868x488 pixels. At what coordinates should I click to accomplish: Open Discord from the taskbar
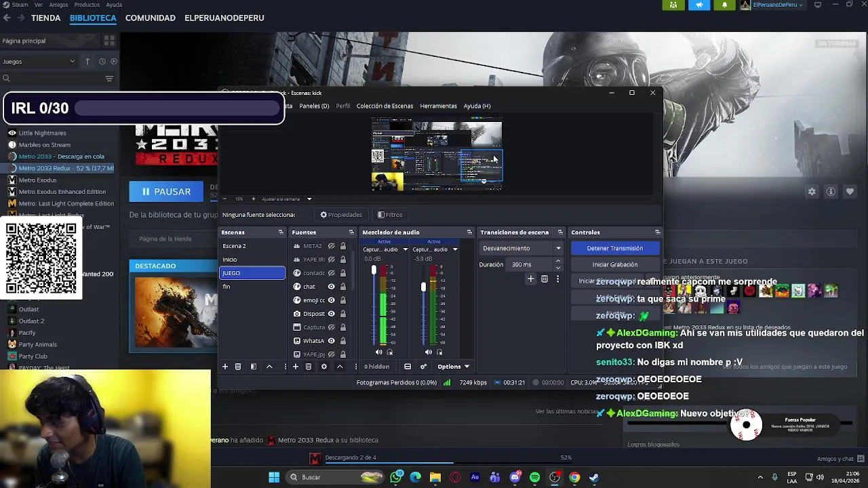tap(515, 477)
